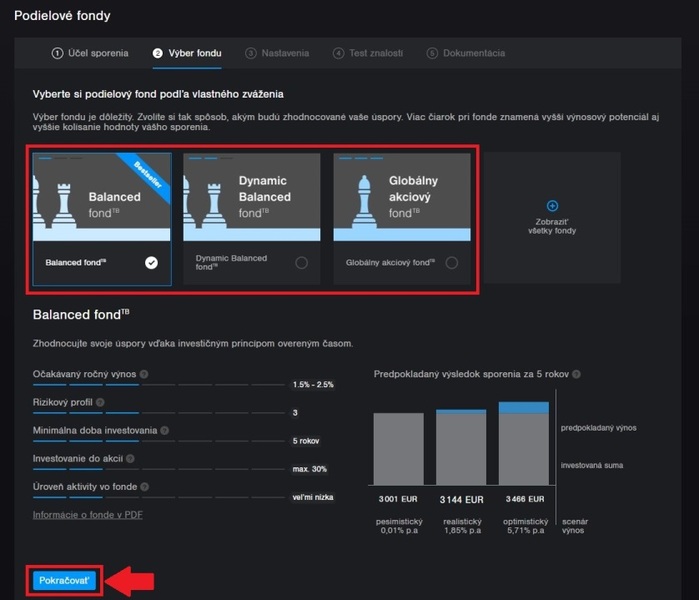
Task: Open the Informácie o fonde v PDF link
Action: [x=87, y=514]
